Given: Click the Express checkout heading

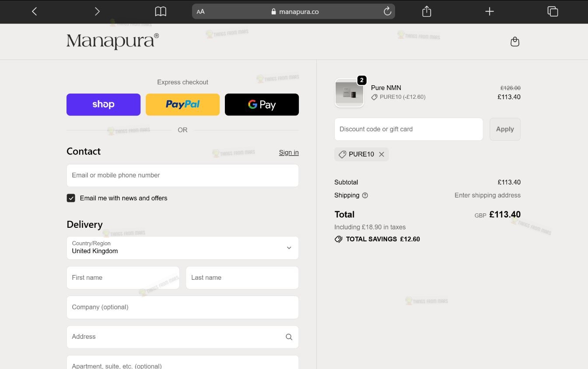Looking at the screenshot, I should point(182,82).
